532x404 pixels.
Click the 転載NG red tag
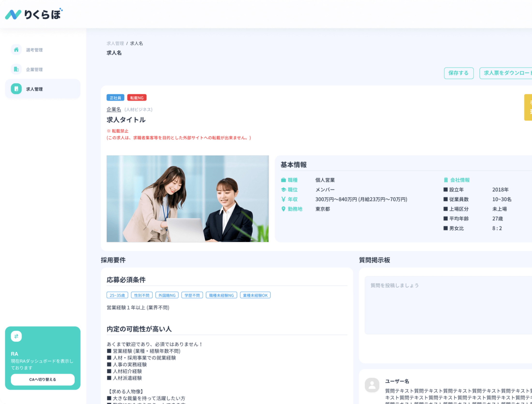click(137, 98)
